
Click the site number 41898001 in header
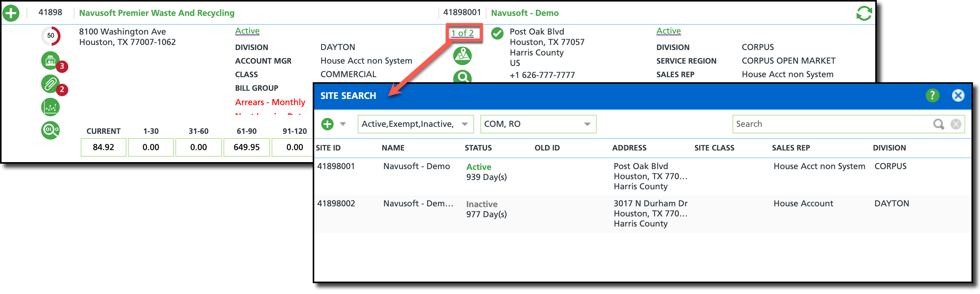[x=462, y=12]
